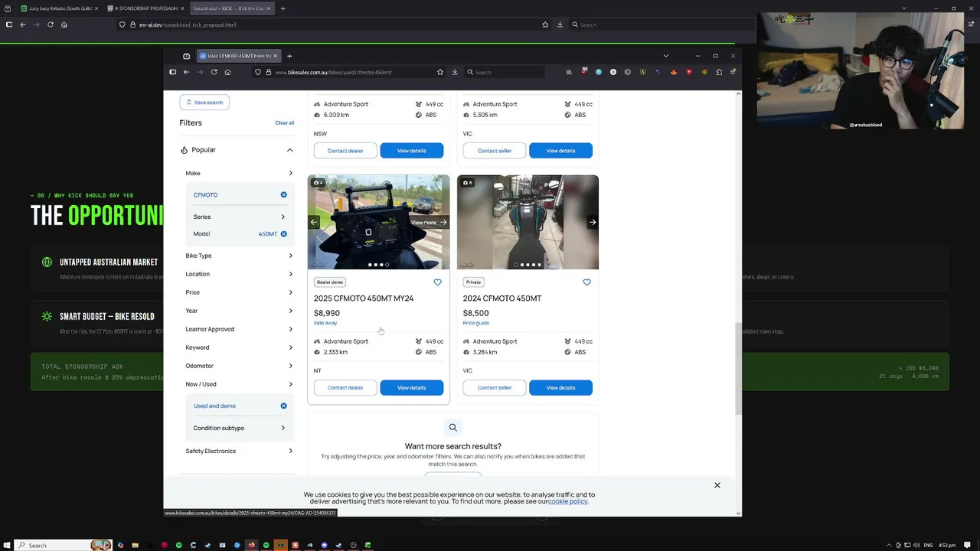View details of the $8,500 CFMOTO
Screen dimensions: 980x551
pos(560,388)
